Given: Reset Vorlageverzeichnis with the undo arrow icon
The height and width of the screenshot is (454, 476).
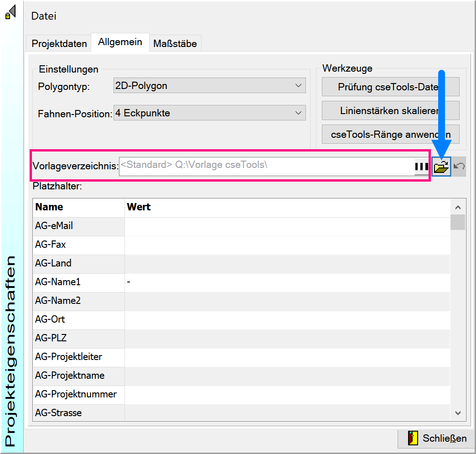Looking at the screenshot, I should (x=459, y=167).
